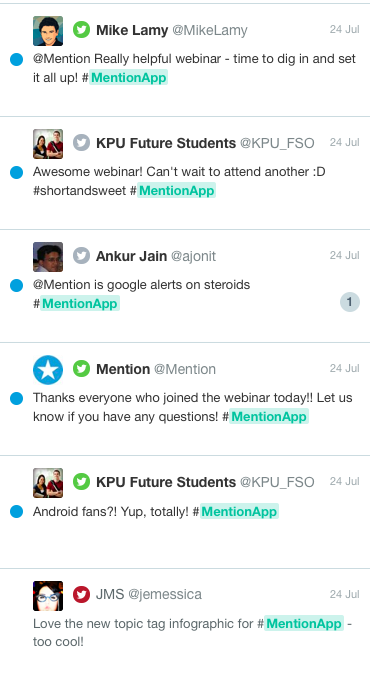
Task: Open KPU Future Students name on Awesome webinar post
Action: click(166, 143)
